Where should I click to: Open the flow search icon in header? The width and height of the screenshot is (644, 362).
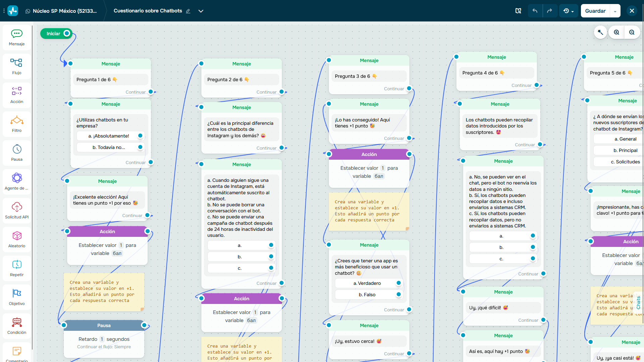(x=518, y=11)
